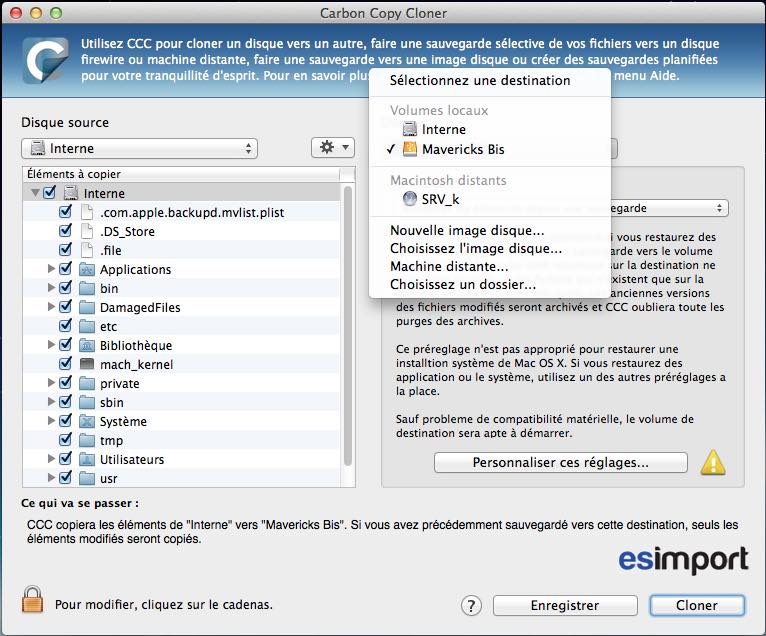Click the yellow warning triangle icon

tap(712, 462)
